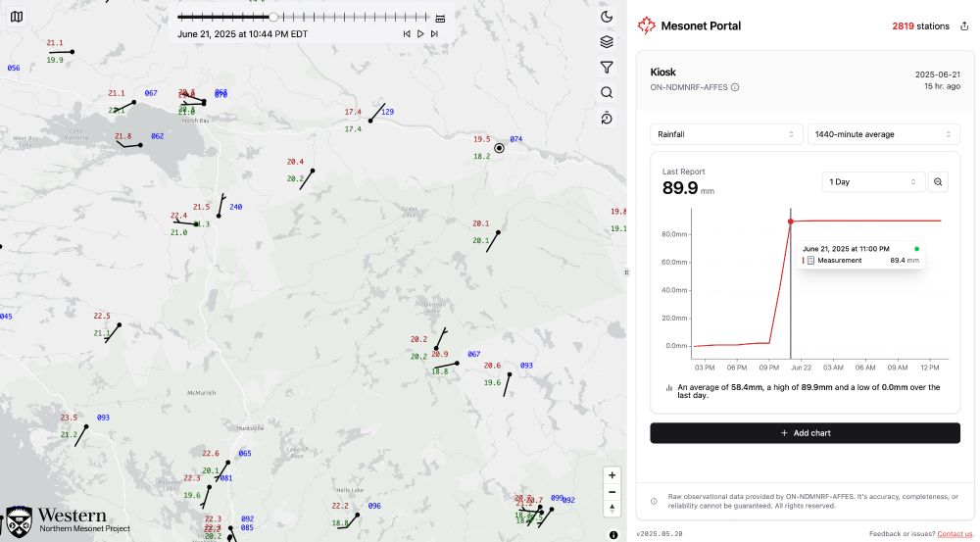Screen dimensions: 980x542
Task: Select the station labeled 096 near Halls Lake
Action: click(x=358, y=516)
